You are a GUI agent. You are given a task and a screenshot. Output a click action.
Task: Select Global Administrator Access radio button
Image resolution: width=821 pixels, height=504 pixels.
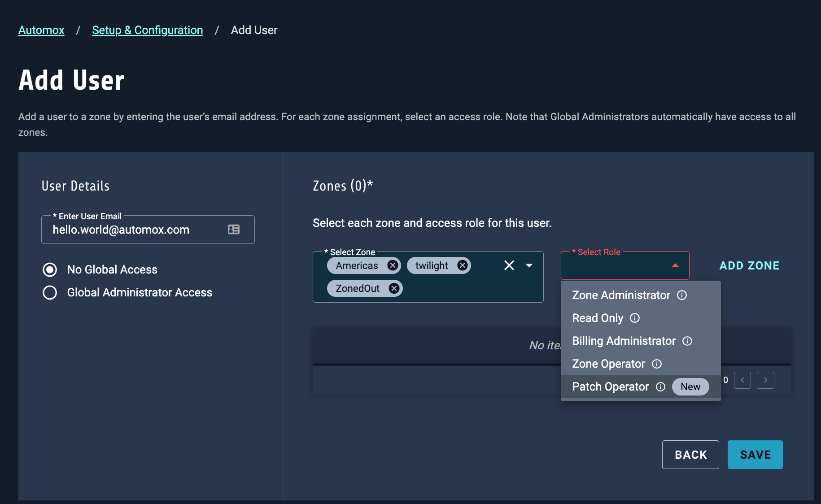(50, 292)
